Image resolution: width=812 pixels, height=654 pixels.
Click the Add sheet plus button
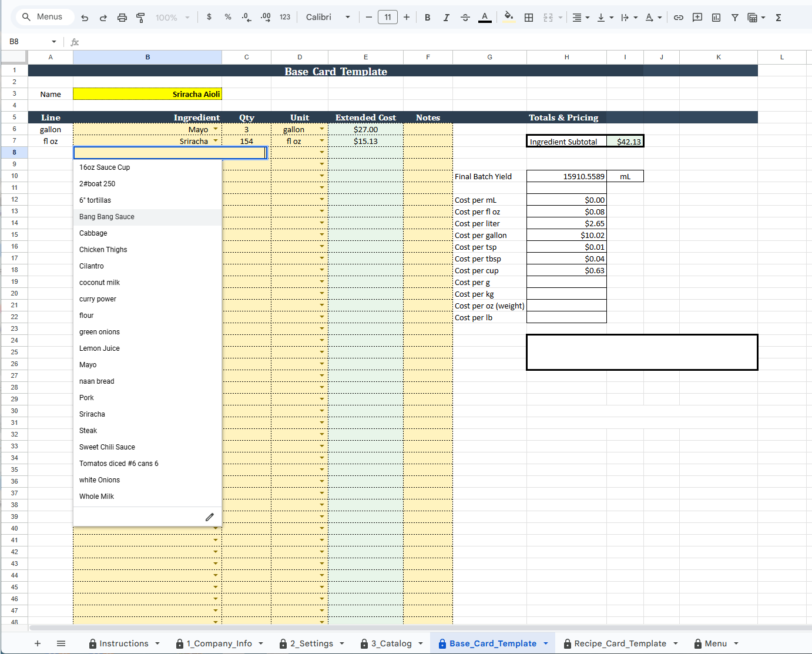coord(38,643)
